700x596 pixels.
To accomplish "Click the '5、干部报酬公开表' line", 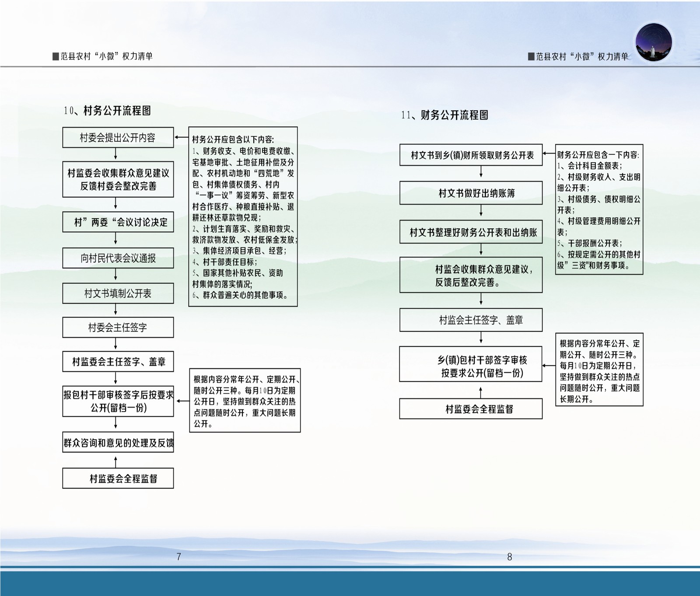I will pyautogui.click(x=590, y=244).
